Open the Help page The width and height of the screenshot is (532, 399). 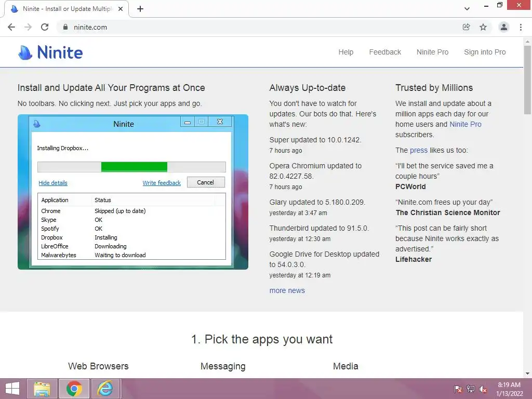[x=345, y=52]
